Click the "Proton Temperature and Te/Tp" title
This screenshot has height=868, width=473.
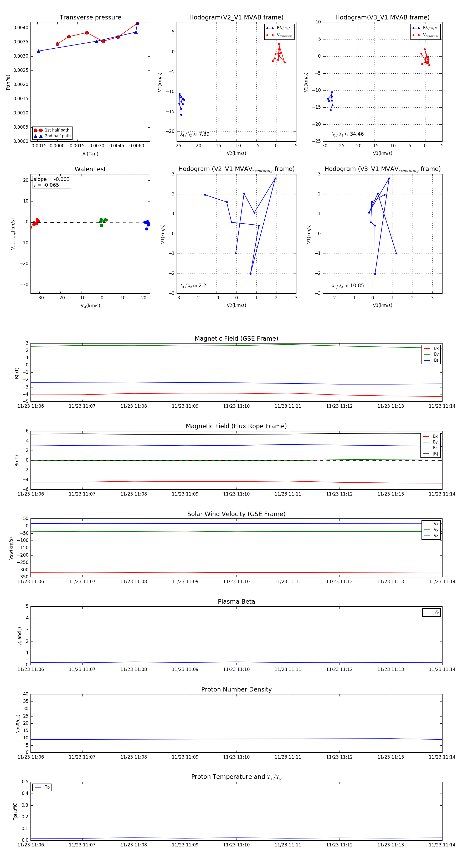pyautogui.click(x=236, y=777)
